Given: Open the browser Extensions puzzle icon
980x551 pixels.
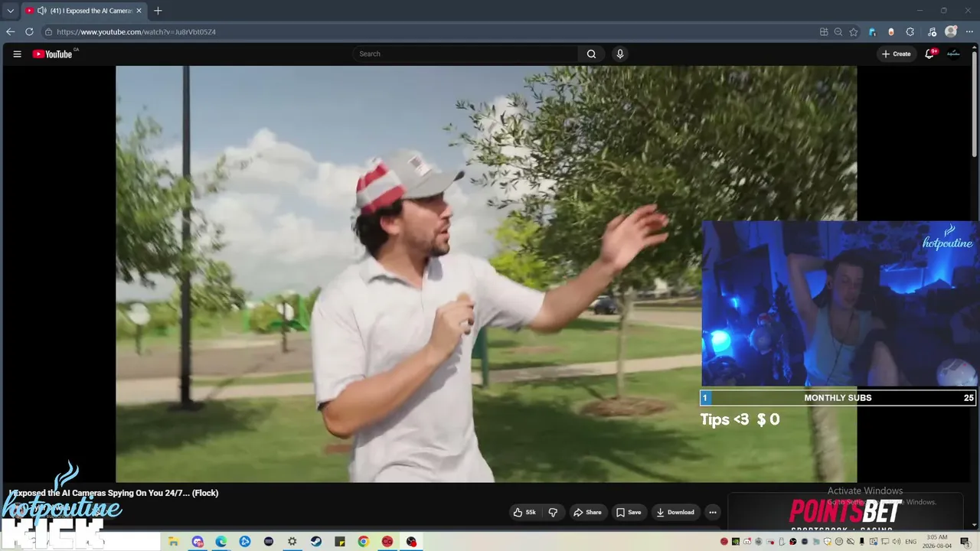Looking at the screenshot, I should click(910, 32).
